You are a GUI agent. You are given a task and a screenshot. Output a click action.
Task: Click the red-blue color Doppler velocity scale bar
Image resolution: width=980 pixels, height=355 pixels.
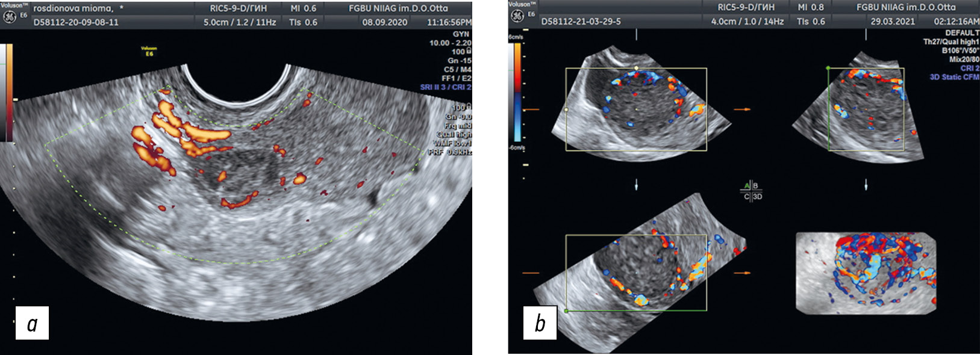tap(517, 91)
